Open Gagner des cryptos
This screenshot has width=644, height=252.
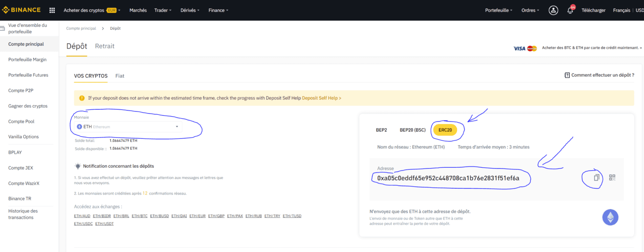28,106
